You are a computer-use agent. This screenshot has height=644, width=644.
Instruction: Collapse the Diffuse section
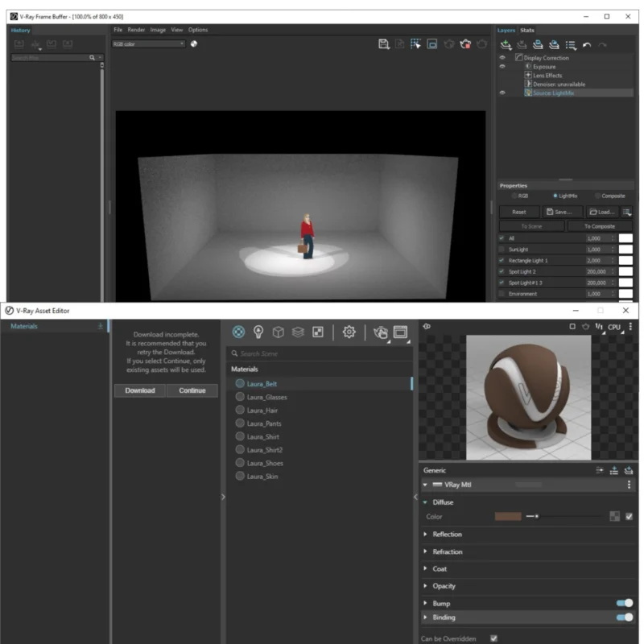pyautogui.click(x=425, y=502)
